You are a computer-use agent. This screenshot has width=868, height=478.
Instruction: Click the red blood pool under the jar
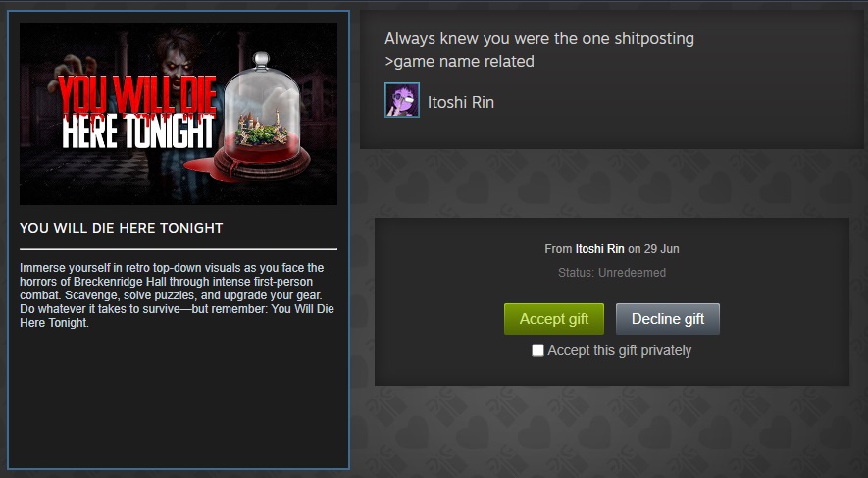[200, 168]
